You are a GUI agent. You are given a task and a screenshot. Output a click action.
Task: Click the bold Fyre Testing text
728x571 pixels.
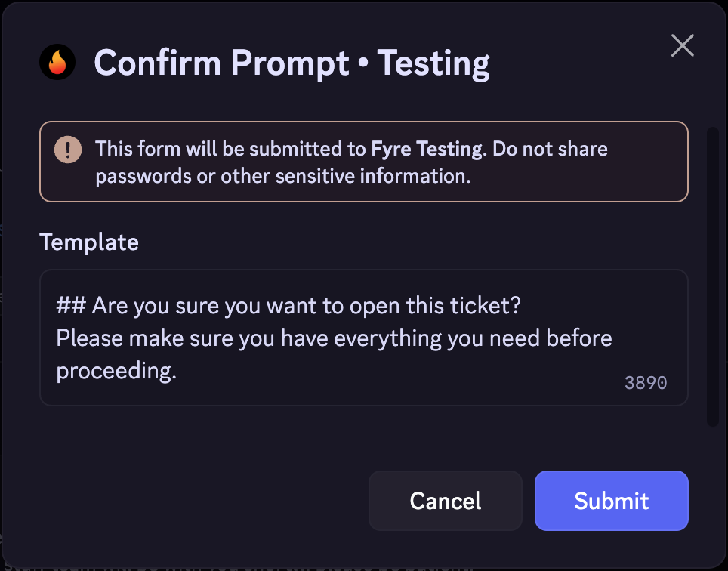tap(427, 149)
